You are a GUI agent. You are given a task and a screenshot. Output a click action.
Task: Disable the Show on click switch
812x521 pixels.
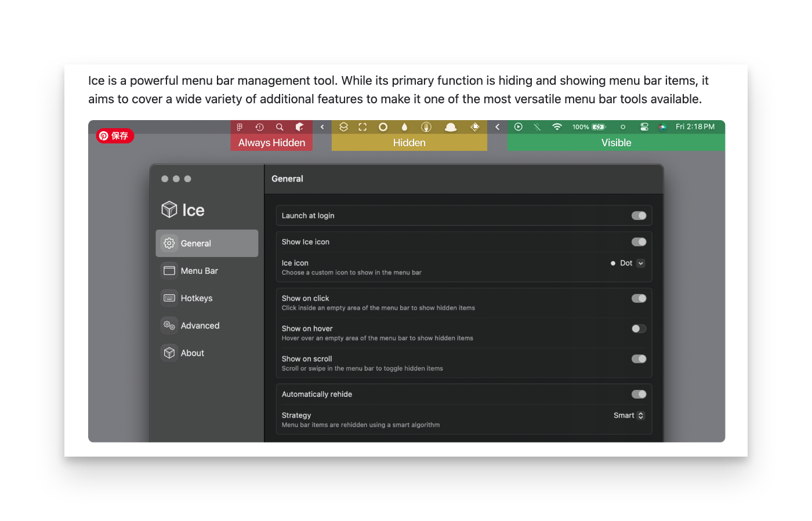coord(639,298)
